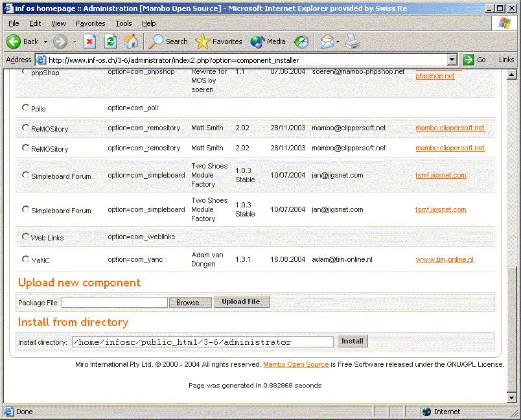Image resolution: width=521 pixels, height=420 pixels.
Task: Follow the Mambo Open Source link
Action: 295,364
